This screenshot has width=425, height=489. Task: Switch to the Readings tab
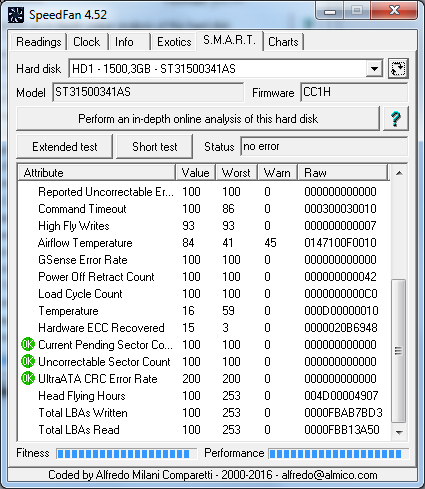[x=38, y=42]
